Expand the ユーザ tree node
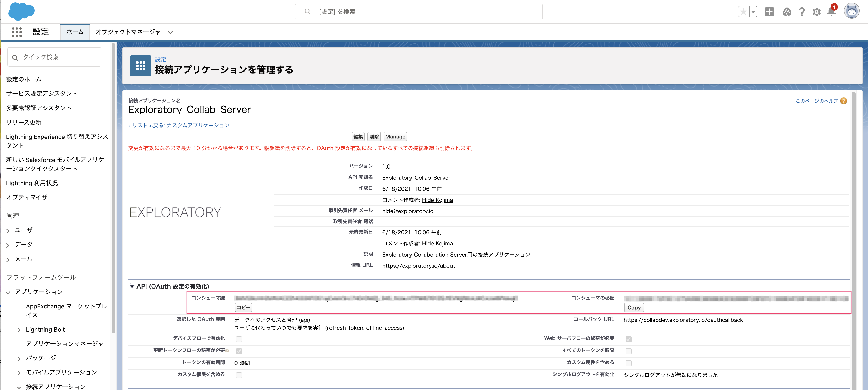 pyautogui.click(x=8, y=231)
